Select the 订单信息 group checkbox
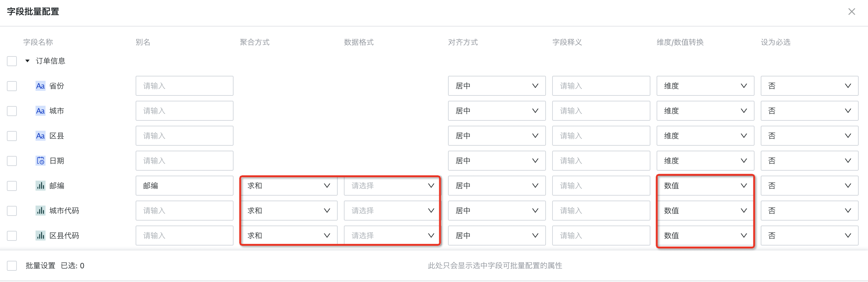This screenshot has width=868, height=282. click(x=12, y=61)
